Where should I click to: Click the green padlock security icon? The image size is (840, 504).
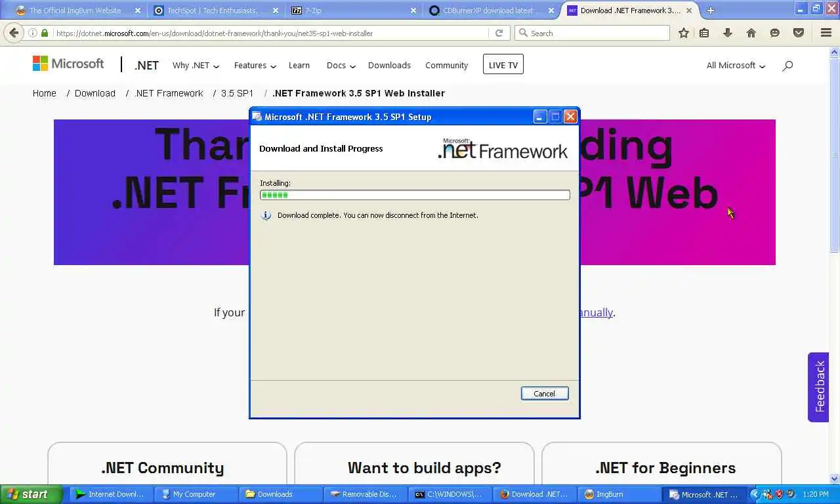click(x=45, y=33)
